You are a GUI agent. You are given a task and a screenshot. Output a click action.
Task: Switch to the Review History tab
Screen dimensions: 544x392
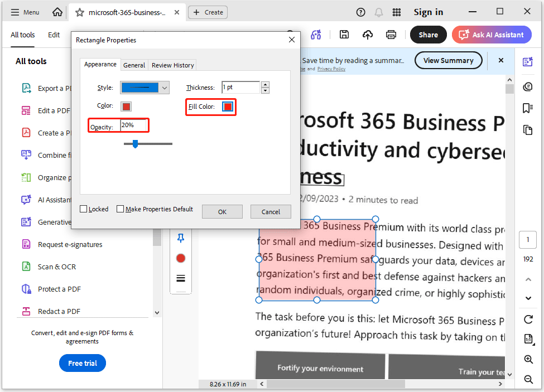coord(173,65)
